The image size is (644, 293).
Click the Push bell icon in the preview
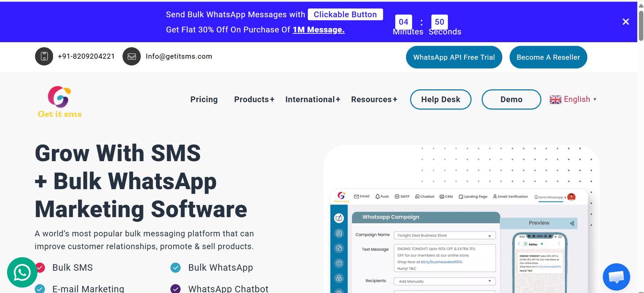pos(378,197)
